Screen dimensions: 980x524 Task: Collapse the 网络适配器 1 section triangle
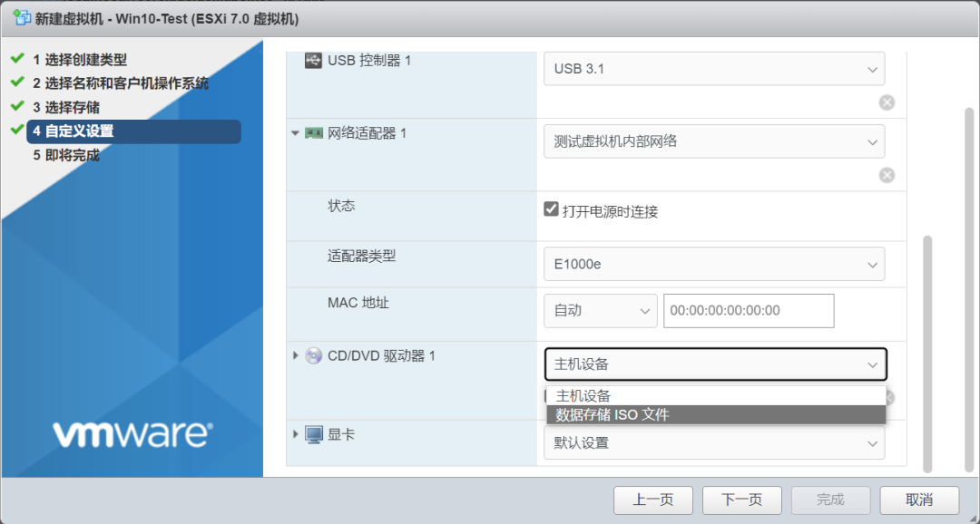tap(295, 133)
